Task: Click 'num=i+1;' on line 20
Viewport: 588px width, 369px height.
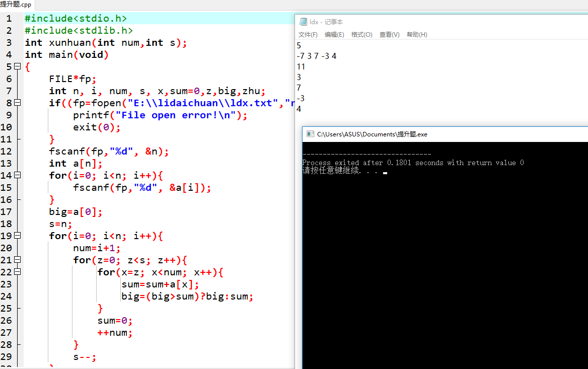Action: click(x=97, y=248)
